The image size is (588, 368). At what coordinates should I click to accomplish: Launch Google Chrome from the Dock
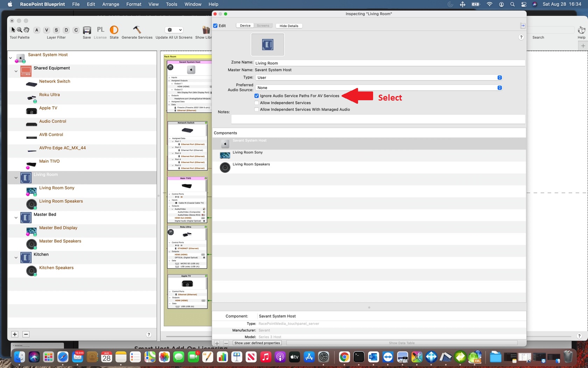[344, 357]
